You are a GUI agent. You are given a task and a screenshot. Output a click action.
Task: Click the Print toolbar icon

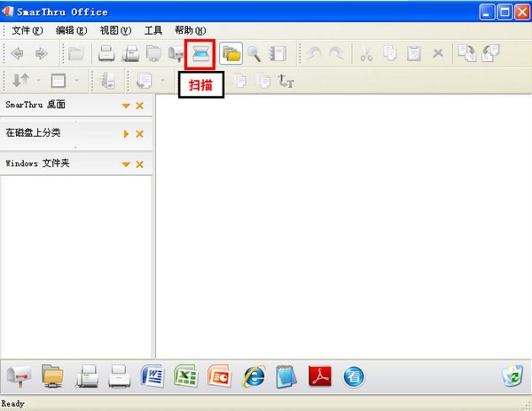[106, 53]
